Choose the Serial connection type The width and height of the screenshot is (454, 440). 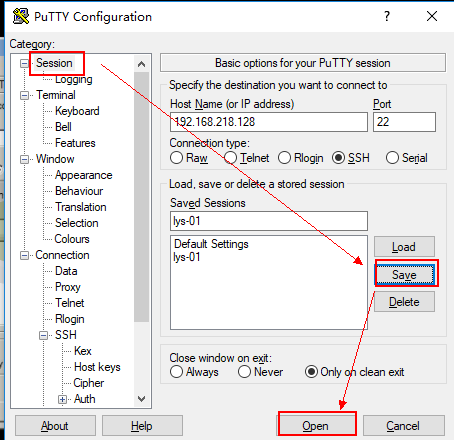pyautogui.click(x=392, y=158)
